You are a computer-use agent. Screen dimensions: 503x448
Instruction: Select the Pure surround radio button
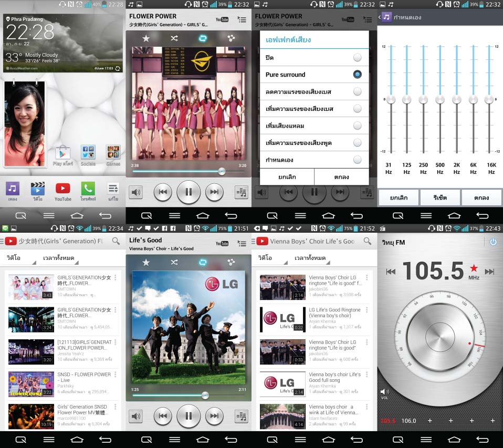click(x=357, y=75)
